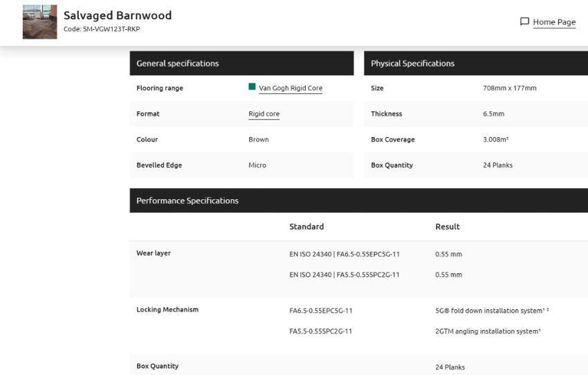The width and height of the screenshot is (588, 375).
Task: Click the Locking Mechanism row label
Action: (x=167, y=309)
